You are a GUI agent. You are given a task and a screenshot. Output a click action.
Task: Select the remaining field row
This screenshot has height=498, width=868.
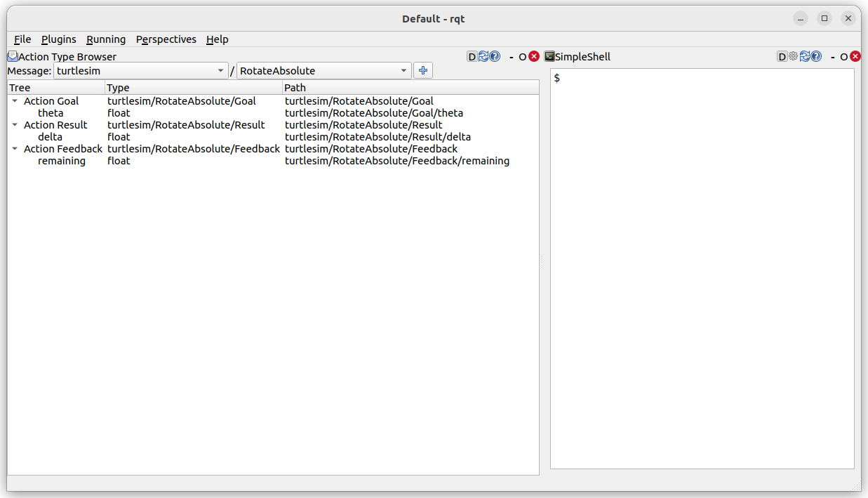coord(273,161)
